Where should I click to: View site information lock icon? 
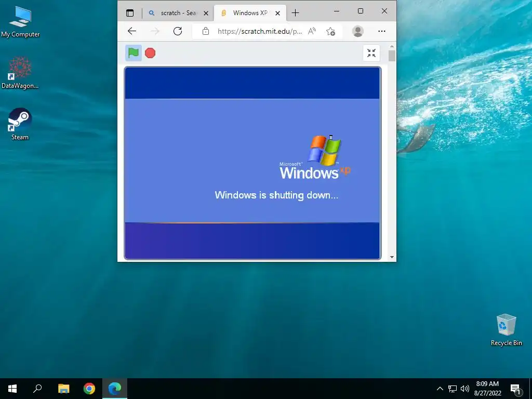coord(206,31)
